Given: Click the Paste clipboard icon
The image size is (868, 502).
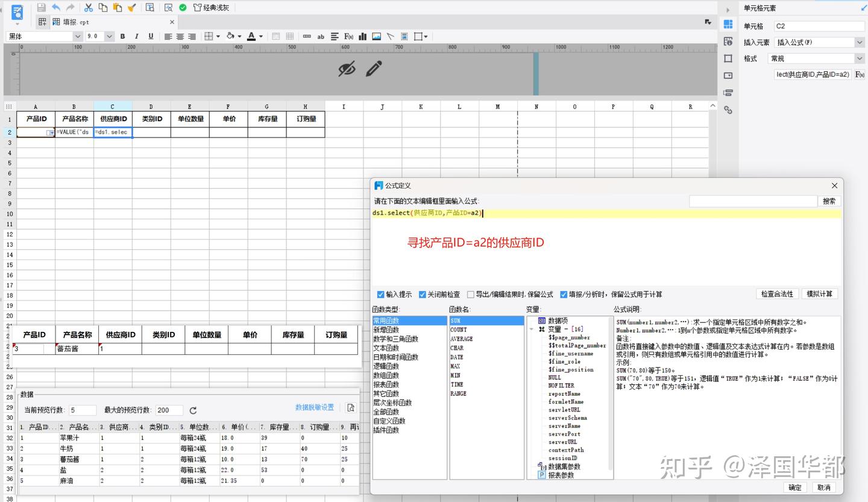Looking at the screenshot, I should pos(118,7).
